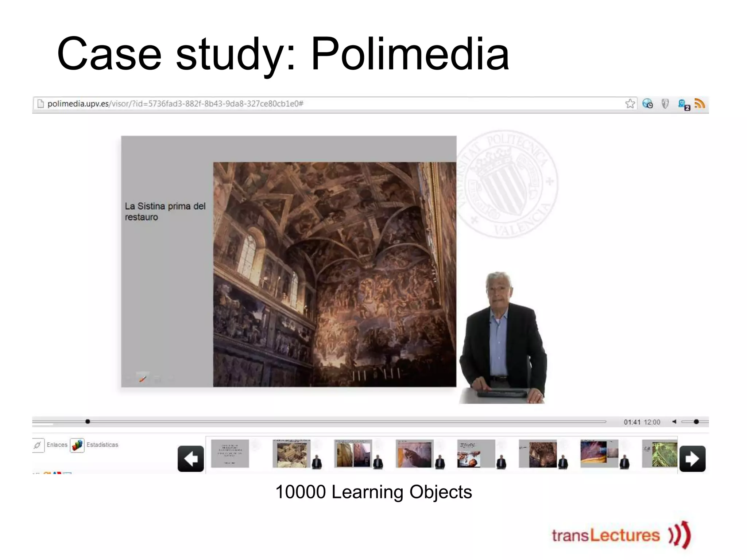Screen dimensions: 747x560
Task: Open the Estadísticas label
Action: [x=102, y=445]
